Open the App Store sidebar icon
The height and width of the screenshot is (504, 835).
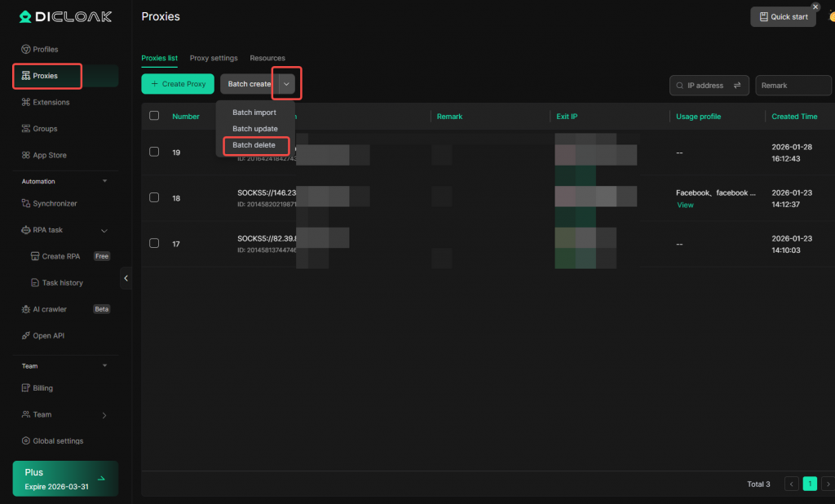pos(26,156)
